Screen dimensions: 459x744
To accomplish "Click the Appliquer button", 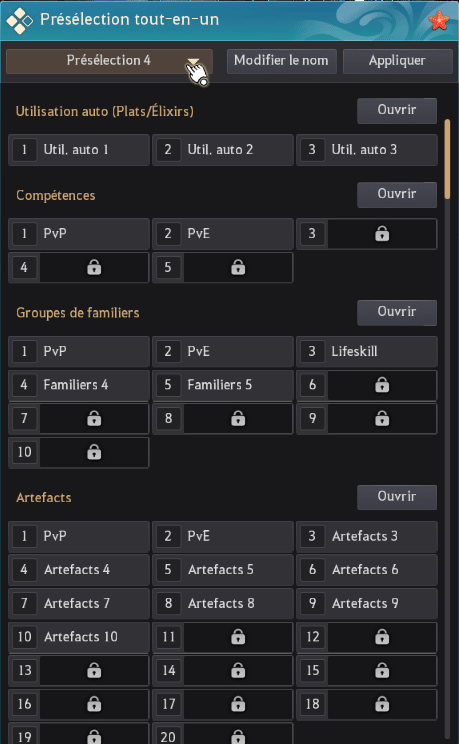I will 397,61.
